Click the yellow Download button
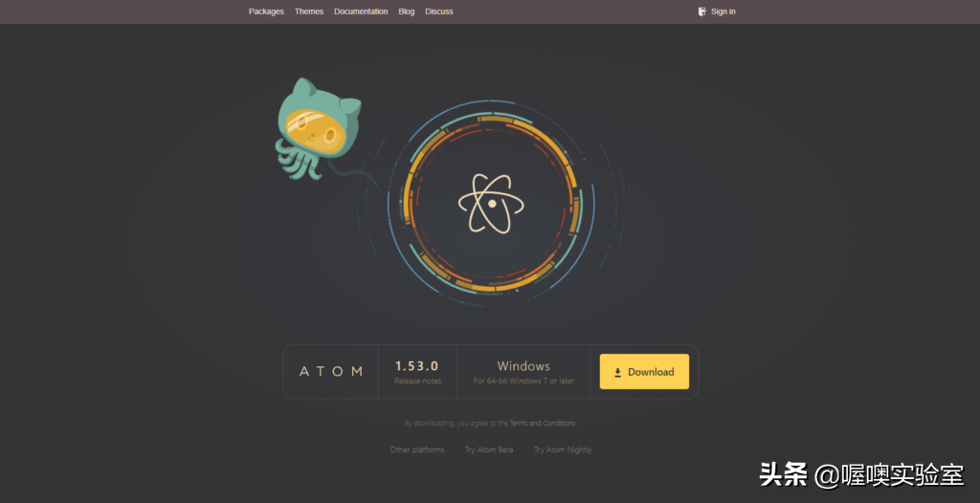 (x=644, y=372)
